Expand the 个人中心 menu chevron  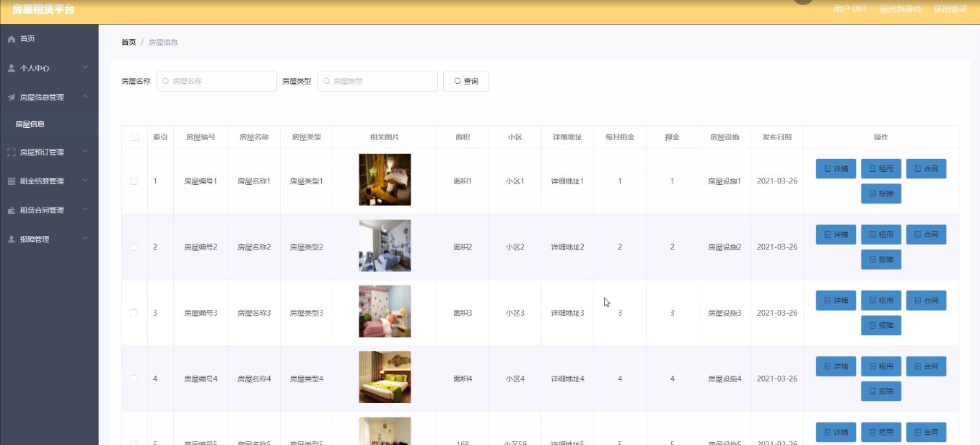pyautogui.click(x=85, y=68)
